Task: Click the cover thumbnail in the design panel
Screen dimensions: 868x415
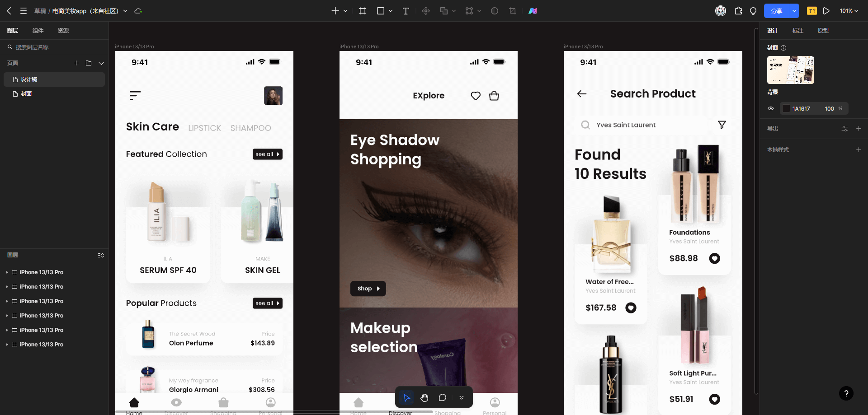Action: point(791,70)
